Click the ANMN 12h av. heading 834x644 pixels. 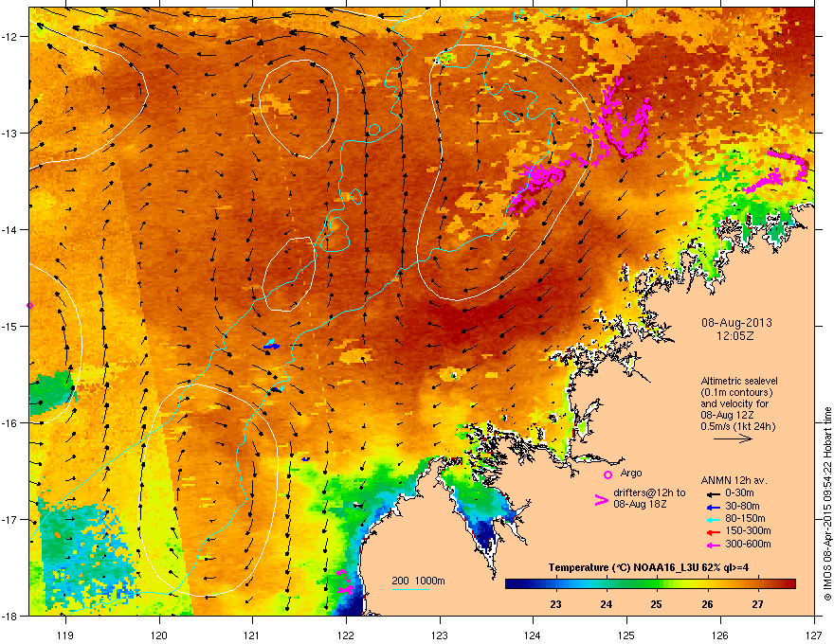click(x=734, y=480)
